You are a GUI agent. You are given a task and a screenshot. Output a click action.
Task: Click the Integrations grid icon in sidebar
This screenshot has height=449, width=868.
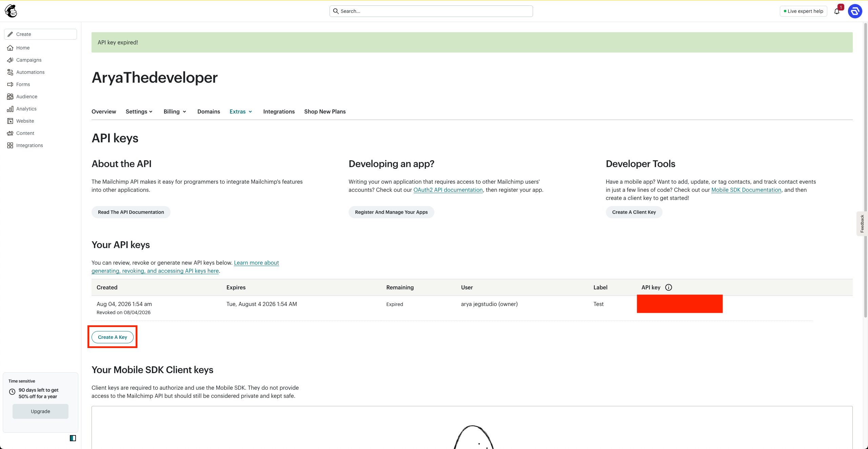click(10, 145)
